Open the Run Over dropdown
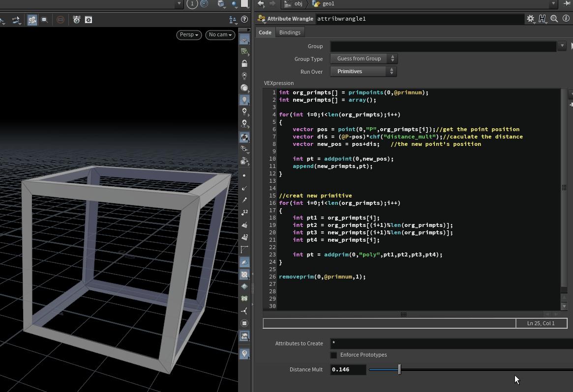 tap(363, 72)
